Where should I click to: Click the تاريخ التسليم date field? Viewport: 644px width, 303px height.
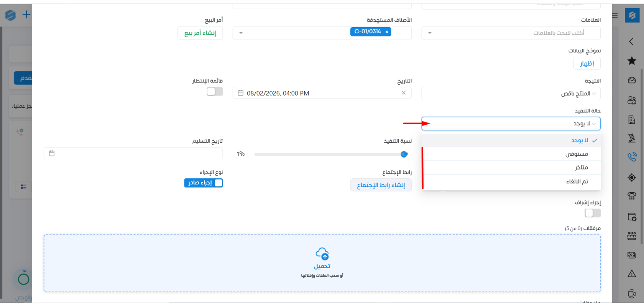(133, 153)
